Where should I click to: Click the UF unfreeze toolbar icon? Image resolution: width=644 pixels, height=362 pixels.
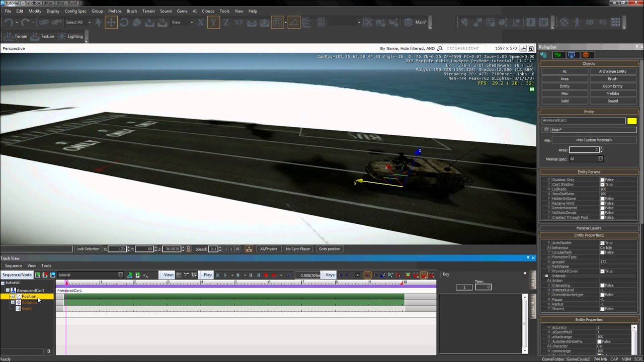coord(543,22)
